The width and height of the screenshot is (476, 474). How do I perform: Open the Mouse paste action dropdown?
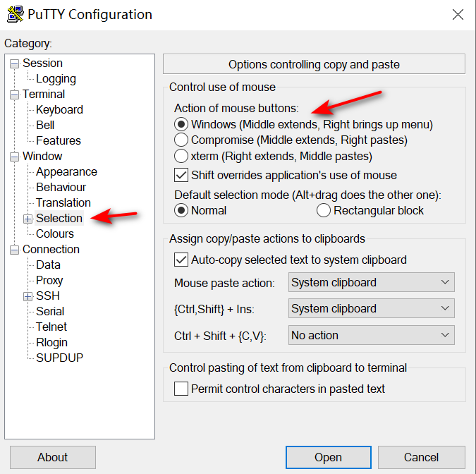pos(372,283)
